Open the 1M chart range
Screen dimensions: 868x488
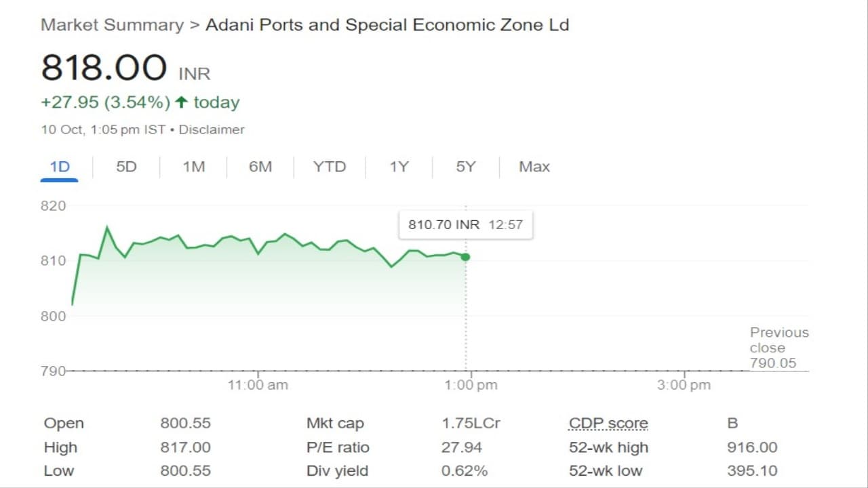(x=193, y=167)
